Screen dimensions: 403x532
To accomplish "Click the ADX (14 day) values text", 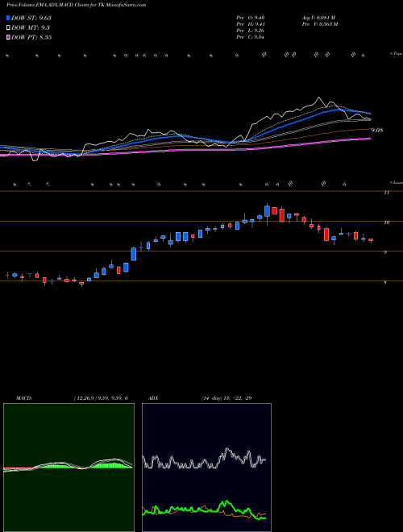I will pyautogui.click(x=226, y=398).
